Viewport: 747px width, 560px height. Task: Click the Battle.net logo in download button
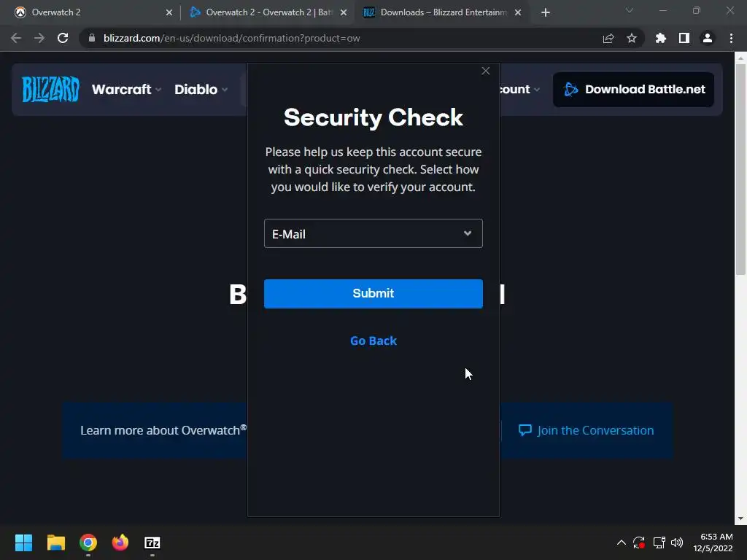[570, 90]
